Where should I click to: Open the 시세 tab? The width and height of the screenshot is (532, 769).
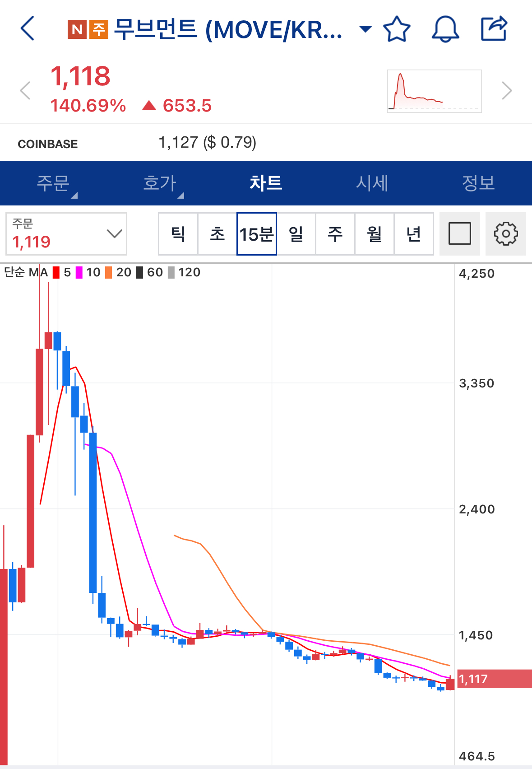click(372, 183)
